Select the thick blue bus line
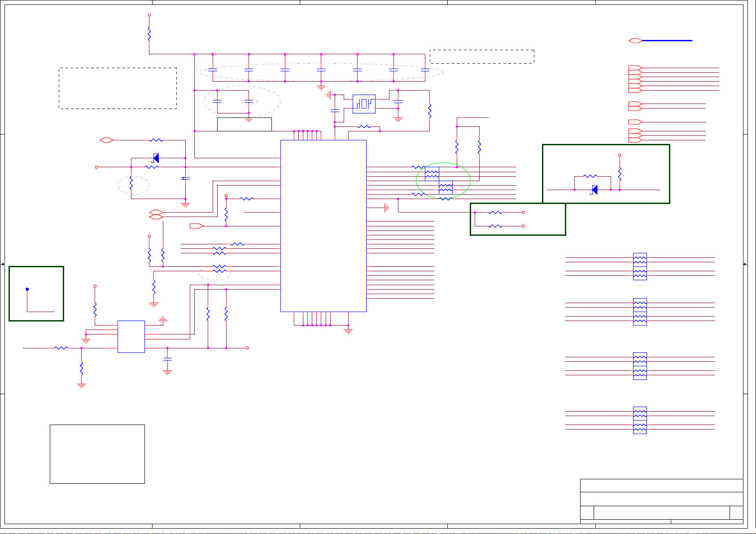The height and width of the screenshot is (534, 756). tap(667, 40)
